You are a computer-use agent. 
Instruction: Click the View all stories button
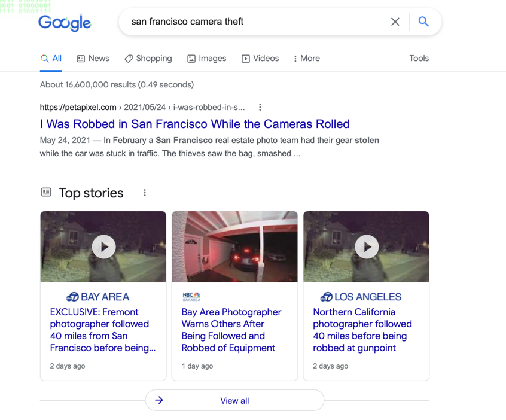[234, 401]
